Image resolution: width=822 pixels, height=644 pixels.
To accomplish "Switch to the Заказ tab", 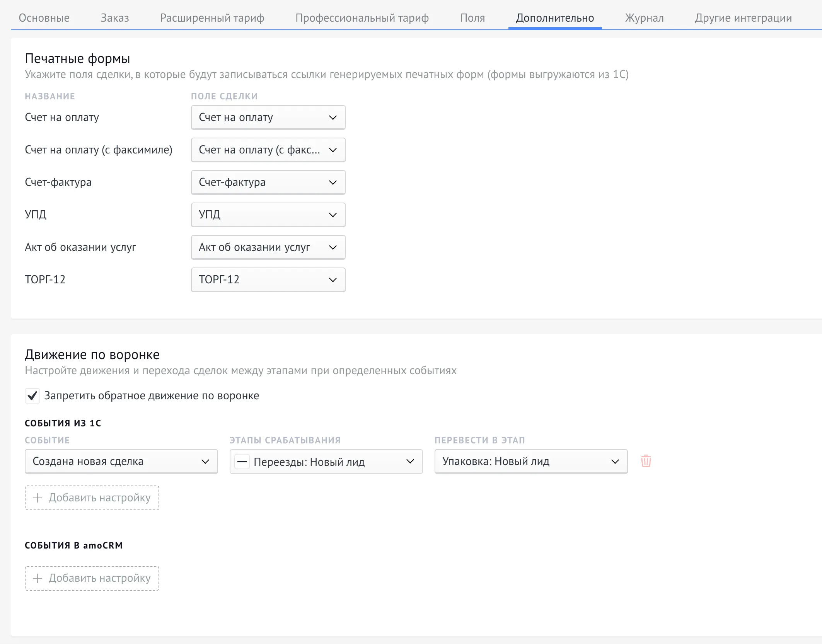I will 115,18.
